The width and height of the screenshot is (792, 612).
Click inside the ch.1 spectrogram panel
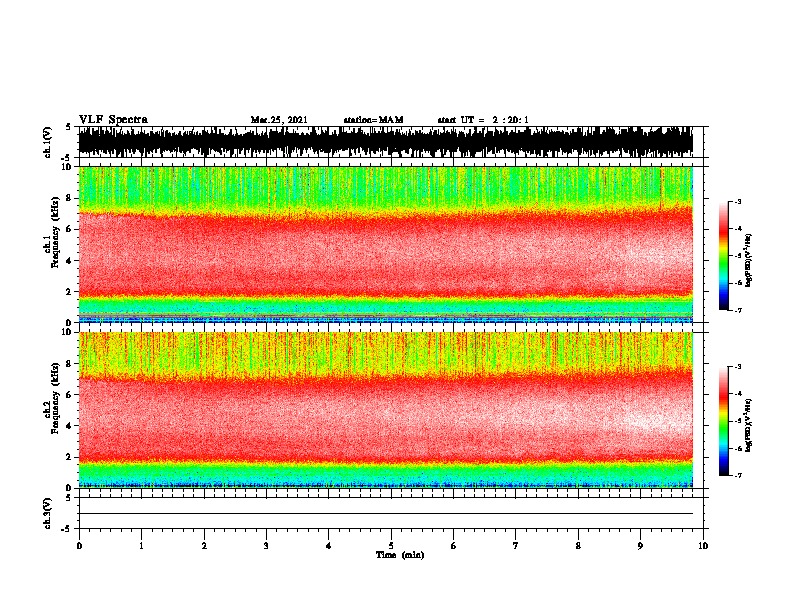[x=385, y=244]
